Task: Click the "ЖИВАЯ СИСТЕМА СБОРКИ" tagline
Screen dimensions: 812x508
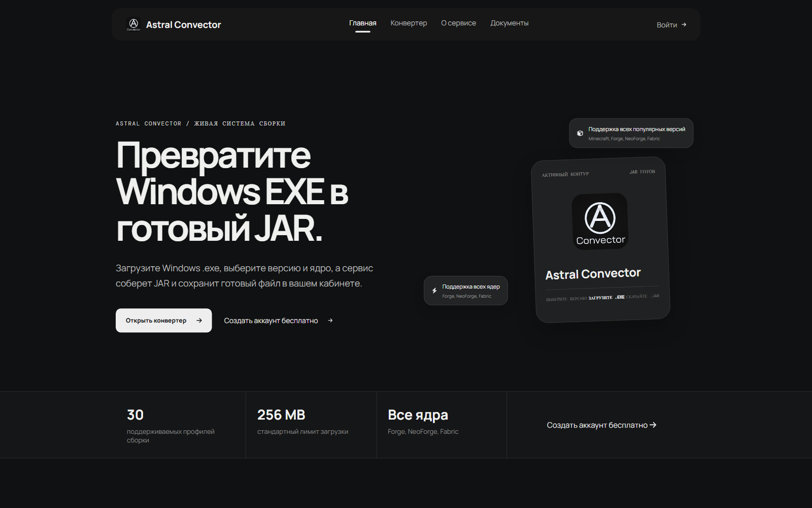Action: pos(240,123)
